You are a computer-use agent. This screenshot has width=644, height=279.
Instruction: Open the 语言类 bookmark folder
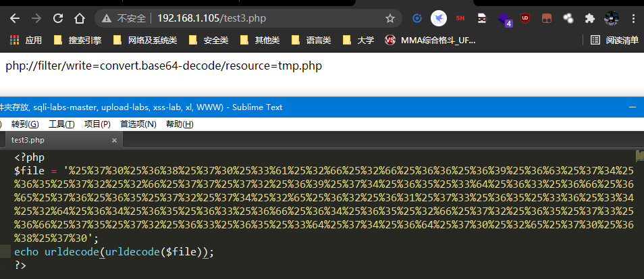point(311,40)
